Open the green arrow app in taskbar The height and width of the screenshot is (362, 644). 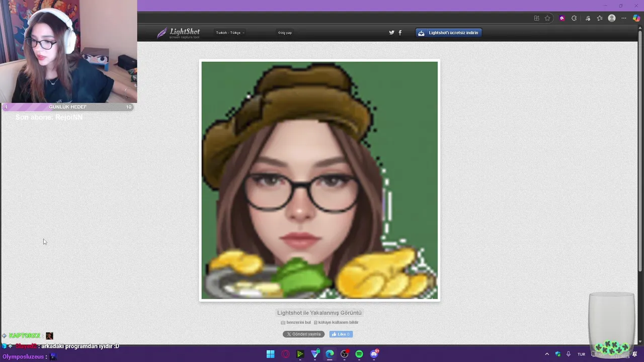click(x=300, y=354)
